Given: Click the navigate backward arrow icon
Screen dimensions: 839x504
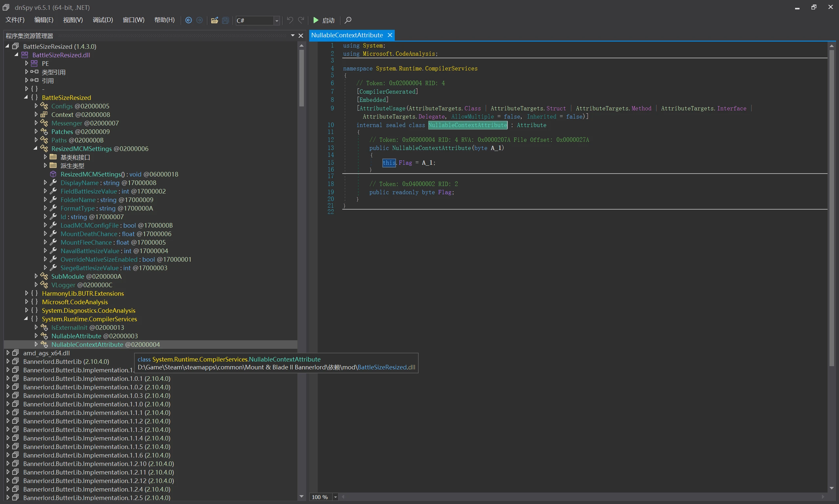Looking at the screenshot, I should point(188,20).
